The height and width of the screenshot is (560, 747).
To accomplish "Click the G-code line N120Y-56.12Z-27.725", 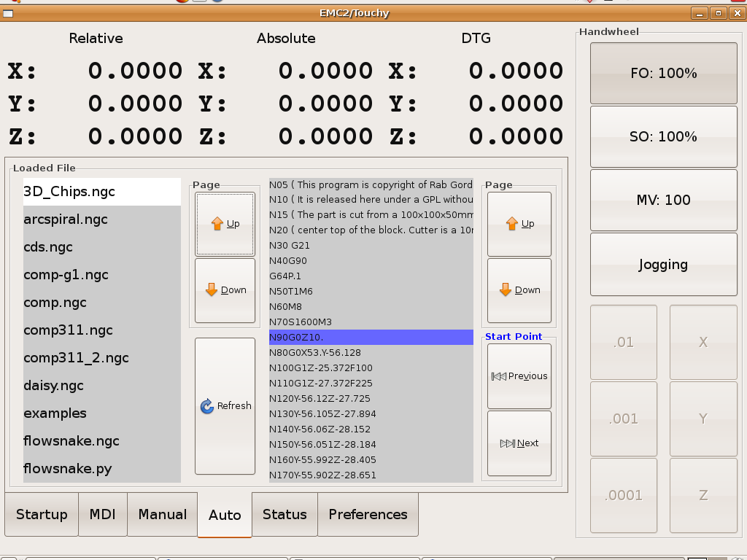I will click(x=371, y=398).
